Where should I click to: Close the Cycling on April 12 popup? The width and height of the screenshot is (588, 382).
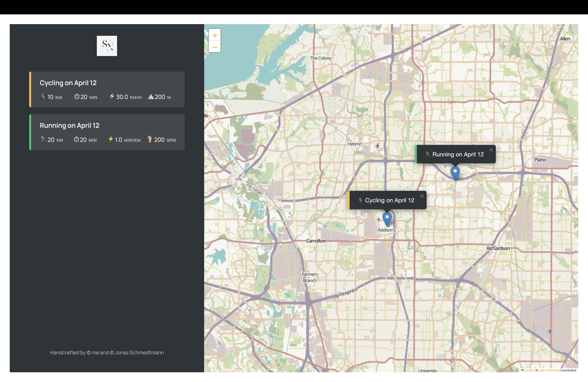tap(422, 196)
